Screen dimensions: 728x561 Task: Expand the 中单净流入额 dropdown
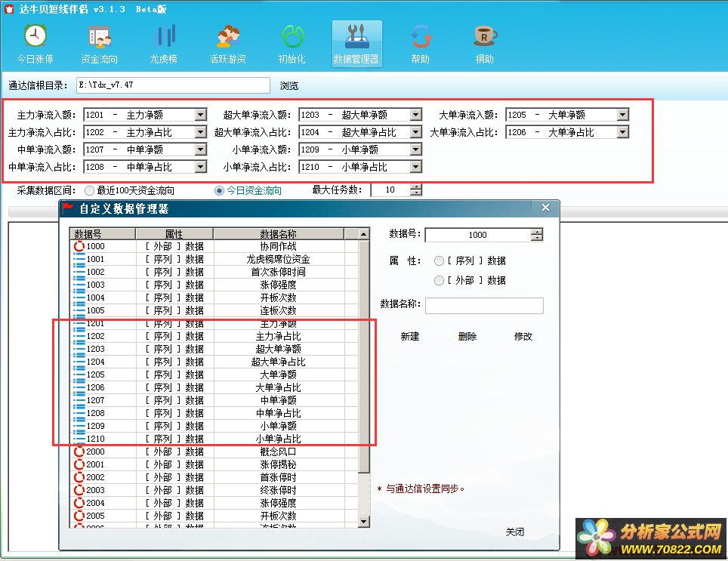[201, 149]
